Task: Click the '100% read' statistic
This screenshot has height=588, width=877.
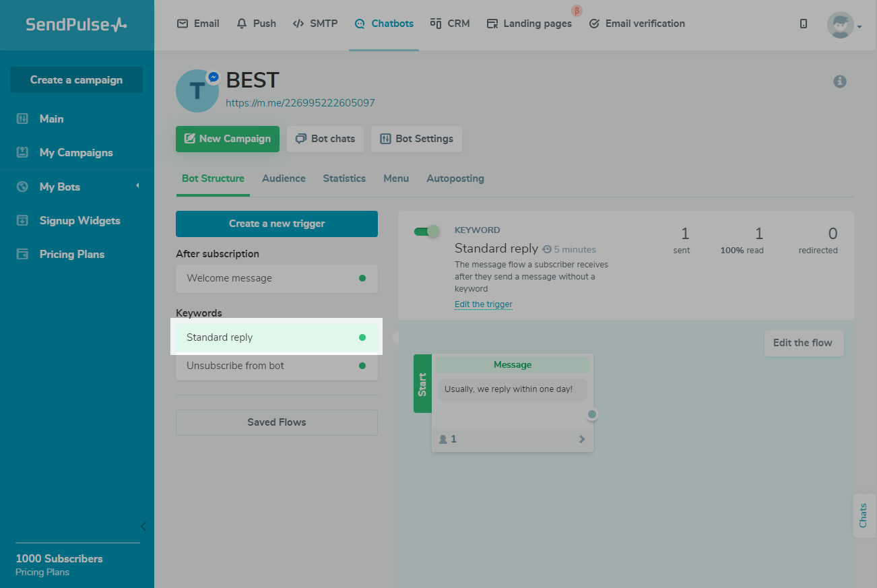Action: pos(742,240)
